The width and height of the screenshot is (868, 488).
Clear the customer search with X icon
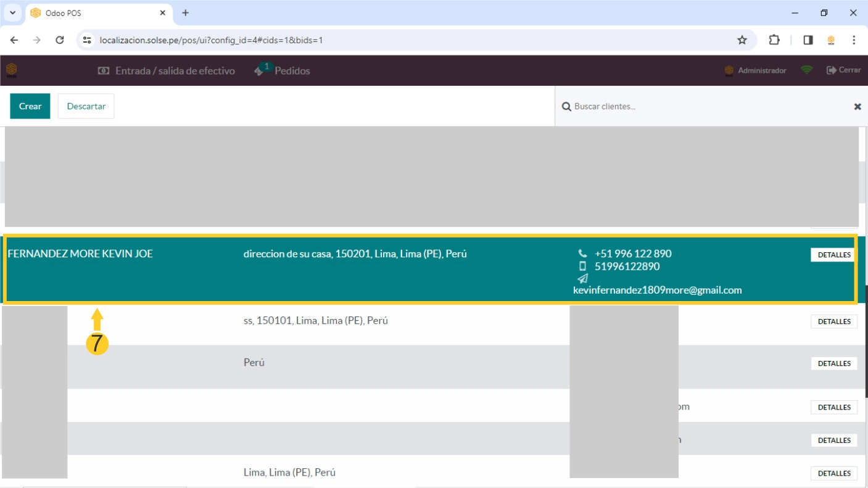tap(857, 107)
